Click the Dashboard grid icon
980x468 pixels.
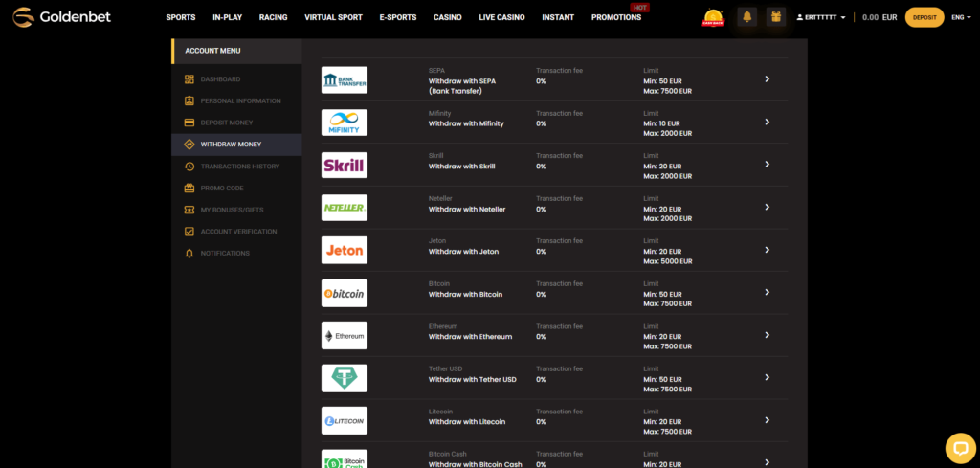pos(189,79)
